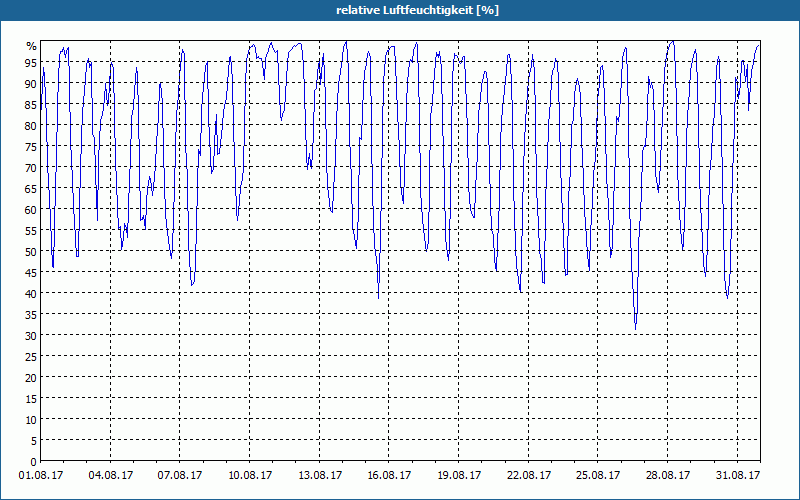Click the % unit label on y-axis

pos(32,46)
